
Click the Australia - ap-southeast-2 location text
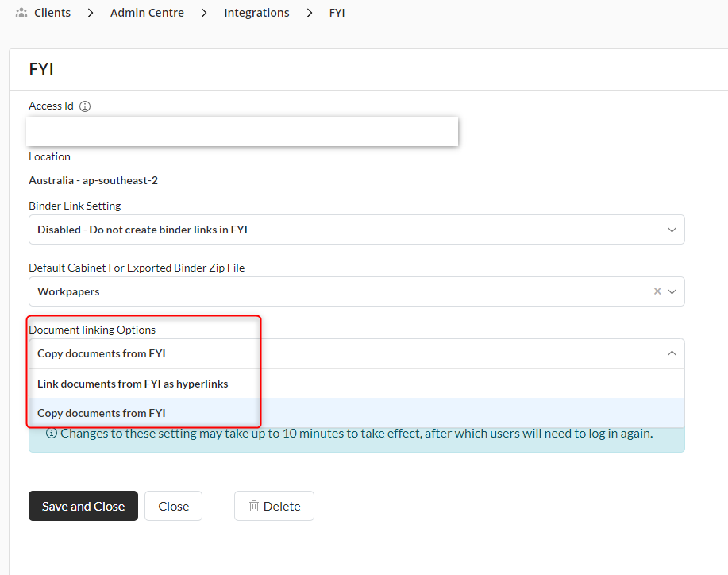pyautogui.click(x=94, y=180)
